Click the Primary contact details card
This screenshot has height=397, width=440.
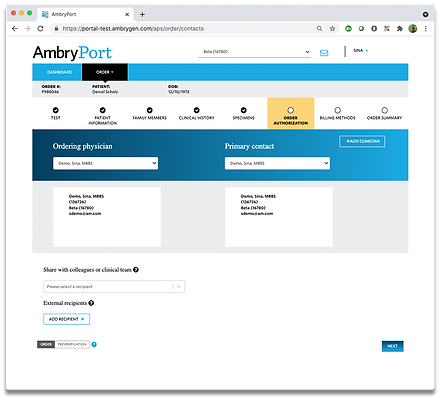[x=279, y=217]
